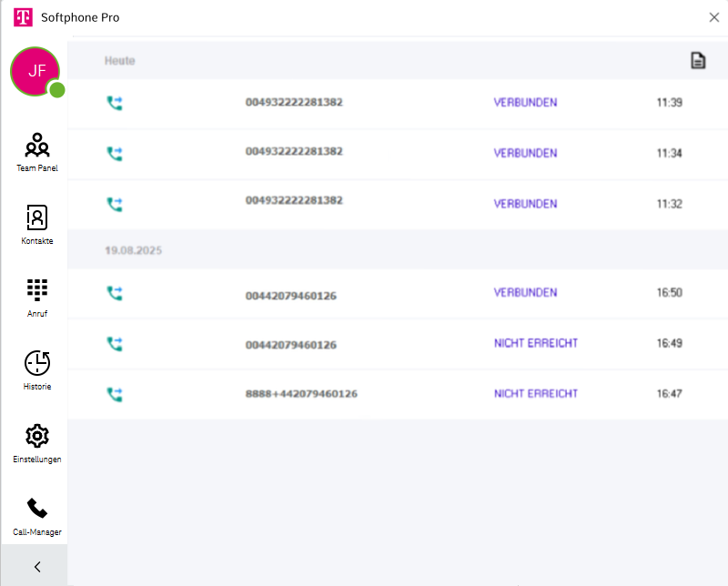Viewport: 728px width, 586px height.
Task: Open the Anruf dial pad icon
Action: point(37,289)
